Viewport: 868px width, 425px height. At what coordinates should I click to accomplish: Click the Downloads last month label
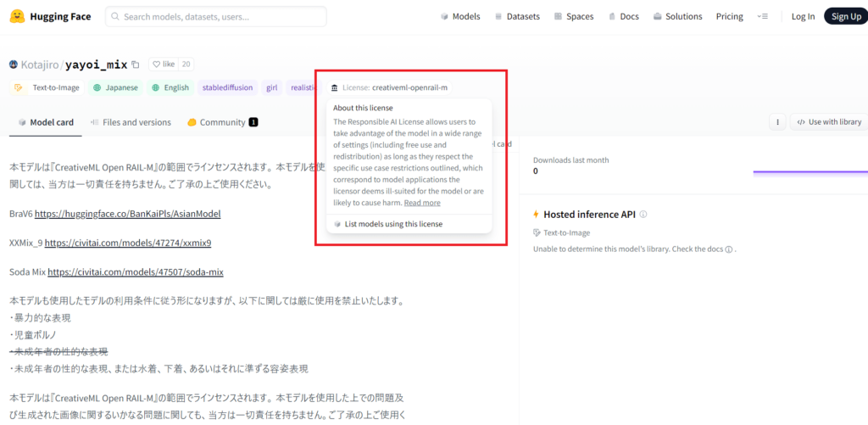[570, 160]
